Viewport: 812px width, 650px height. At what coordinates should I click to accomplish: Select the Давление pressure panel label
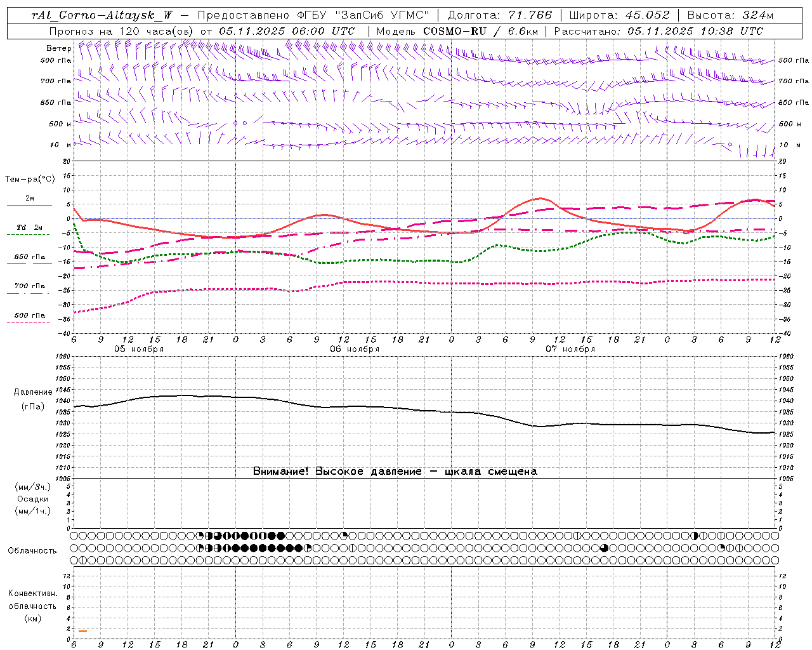tap(33, 392)
